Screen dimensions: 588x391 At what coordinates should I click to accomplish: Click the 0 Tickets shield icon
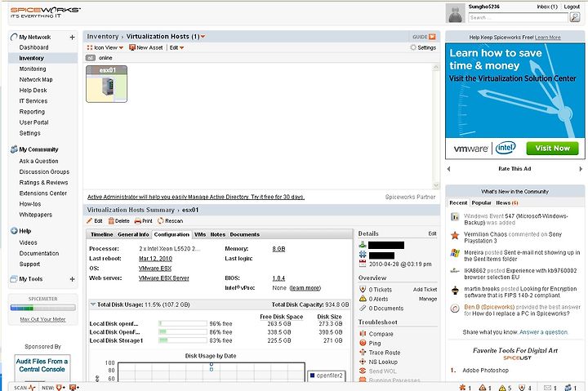click(363, 290)
